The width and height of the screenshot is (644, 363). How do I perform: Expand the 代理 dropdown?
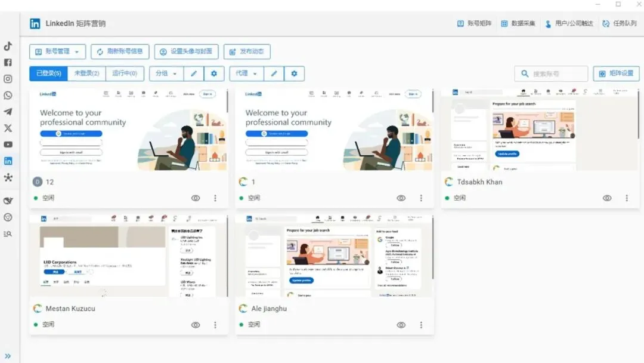(x=246, y=73)
